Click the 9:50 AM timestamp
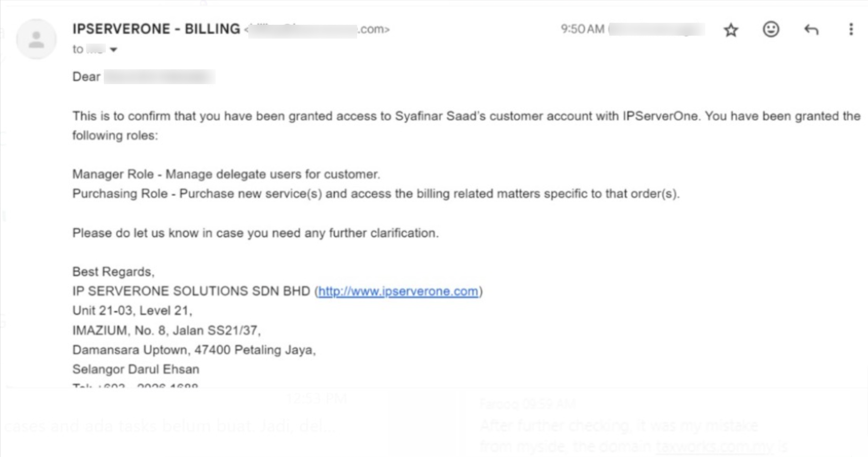The height and width of the screenshot is (457, 868). 582,29
